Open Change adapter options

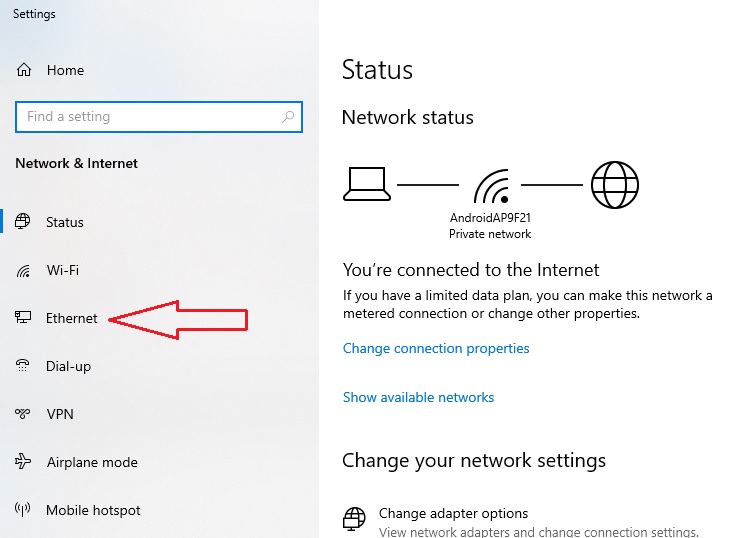[x=453, y=514]
